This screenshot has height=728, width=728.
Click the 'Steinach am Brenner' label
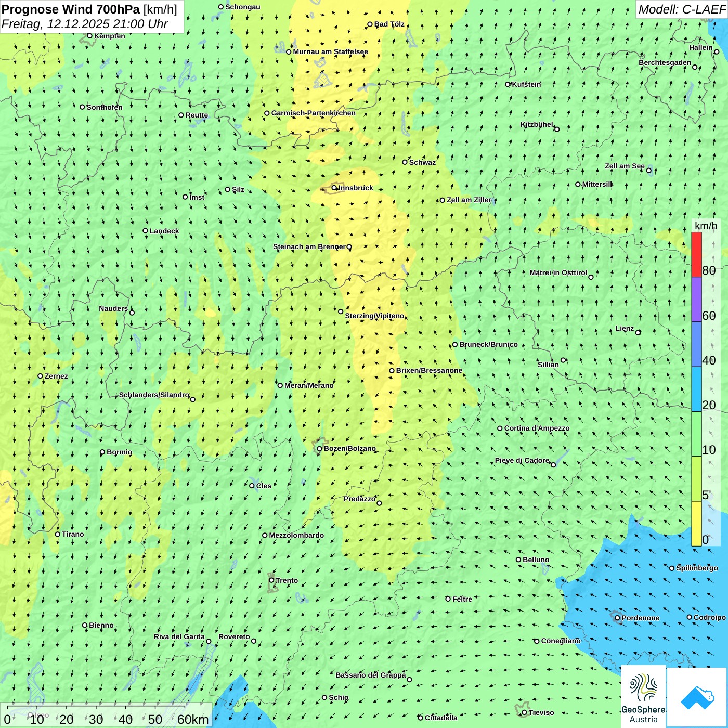[x=309, y=246]
